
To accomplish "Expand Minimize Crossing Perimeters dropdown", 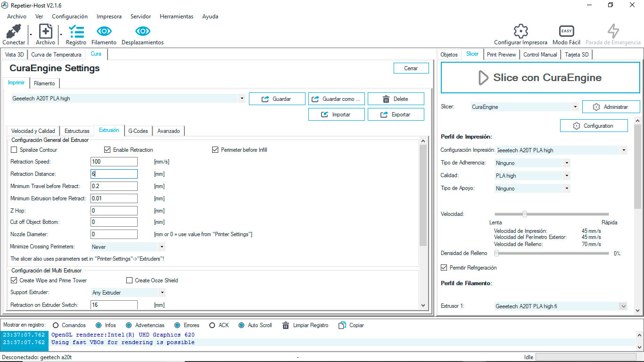I will pyautogui.click(x=161, y=247).
